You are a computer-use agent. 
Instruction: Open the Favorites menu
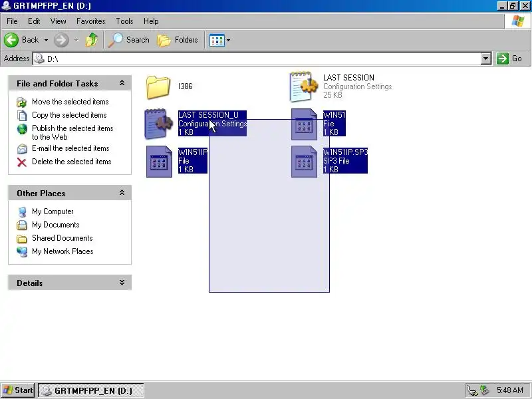coord(90,21)
